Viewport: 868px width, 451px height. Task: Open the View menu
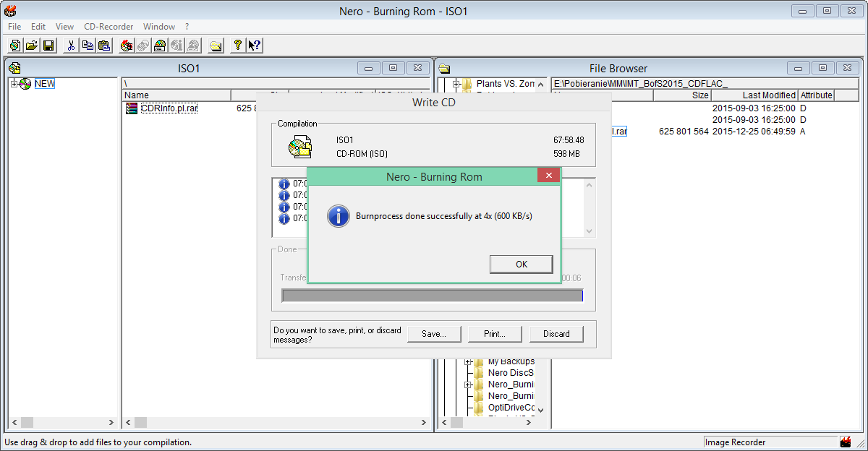[65, 27]
